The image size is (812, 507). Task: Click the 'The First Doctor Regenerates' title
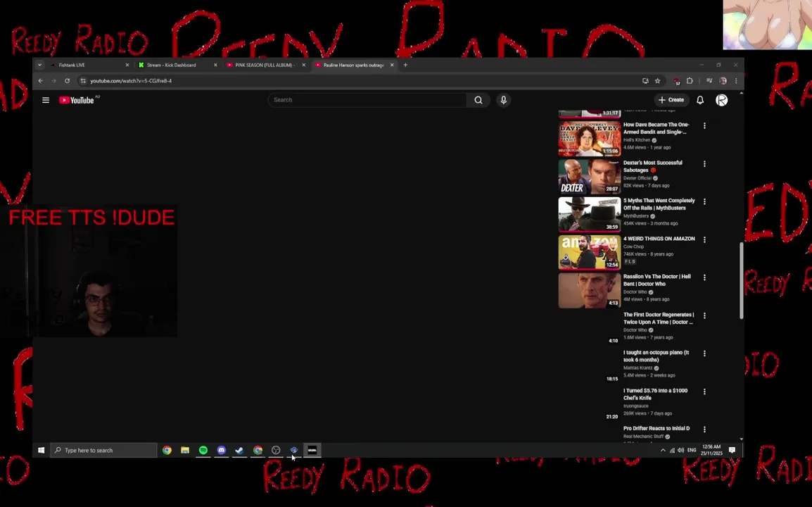pos(658,318)
